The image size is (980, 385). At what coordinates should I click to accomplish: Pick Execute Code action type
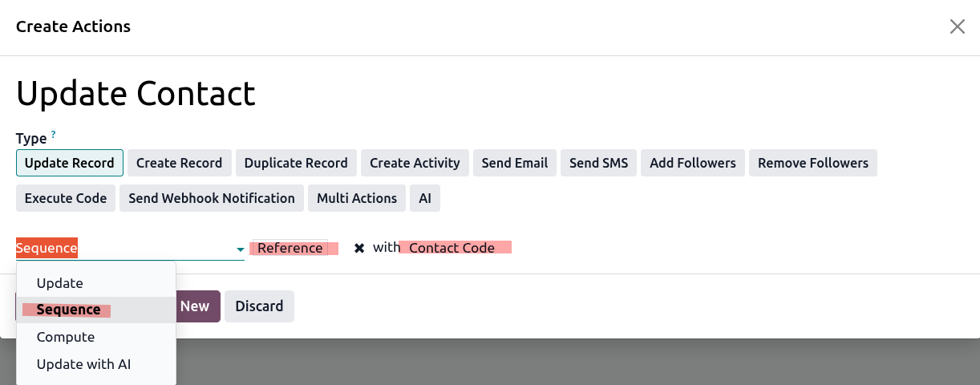point(66,198)
